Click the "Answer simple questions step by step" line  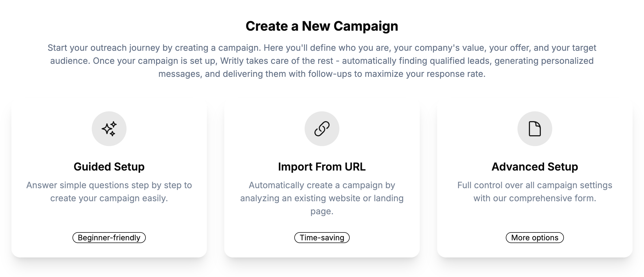tap(109, 185)
